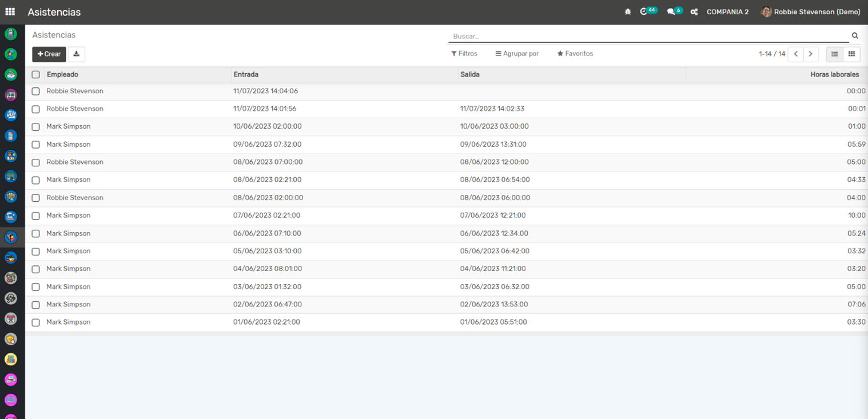Open the COMPANIA 2 company switcher
868x419 pixels.
click(x=727, y=12)
